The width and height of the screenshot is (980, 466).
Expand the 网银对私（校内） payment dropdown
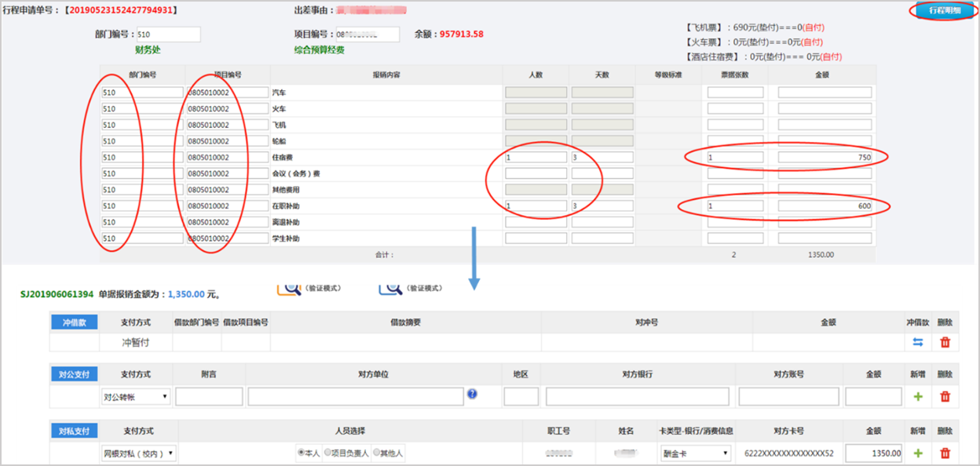click(139, 453)
